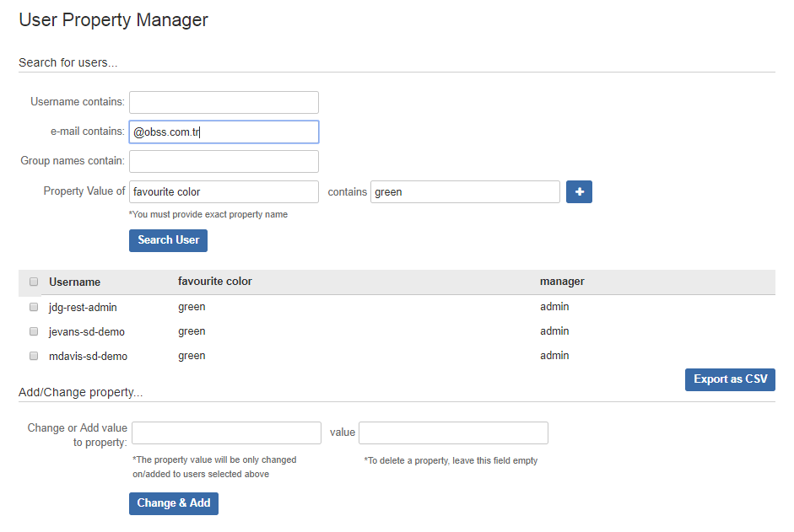Click the mdavis-sd-demo username cell
Screen dimensions: 794x532
[x=88, y=357]
